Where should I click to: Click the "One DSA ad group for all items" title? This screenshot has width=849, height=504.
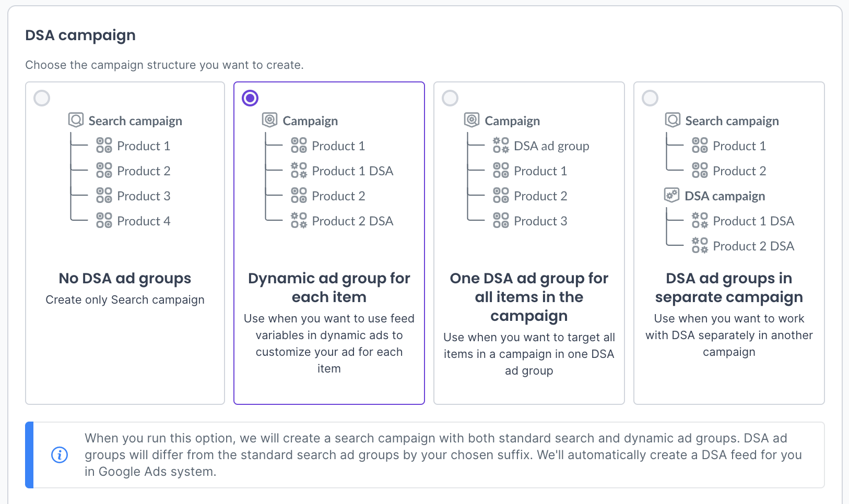pyautogui.click(x=529, y=297)
